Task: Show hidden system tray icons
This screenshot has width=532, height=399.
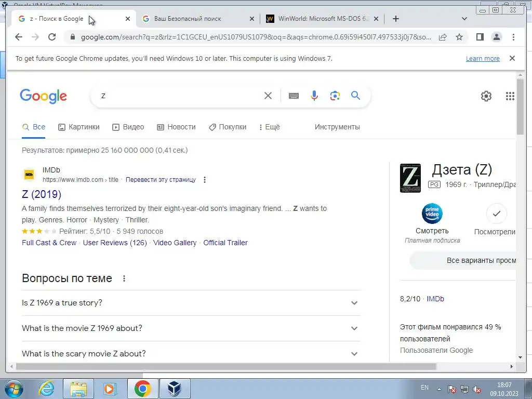Action: [x=439, y=389]
